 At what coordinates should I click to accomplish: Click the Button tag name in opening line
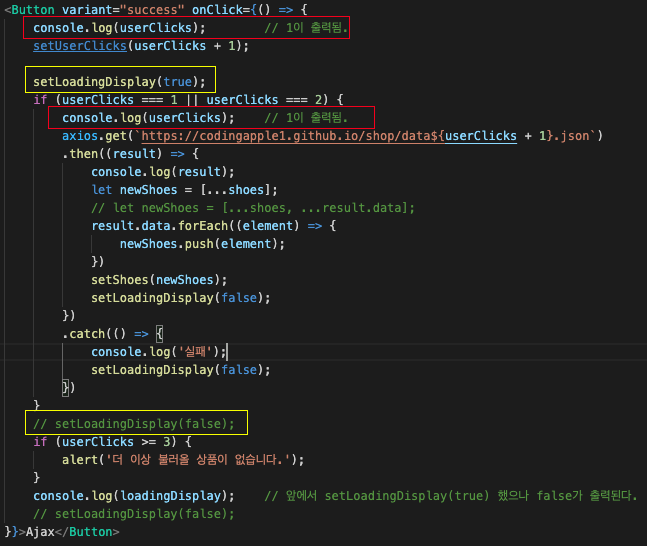[x=33, y=9]
